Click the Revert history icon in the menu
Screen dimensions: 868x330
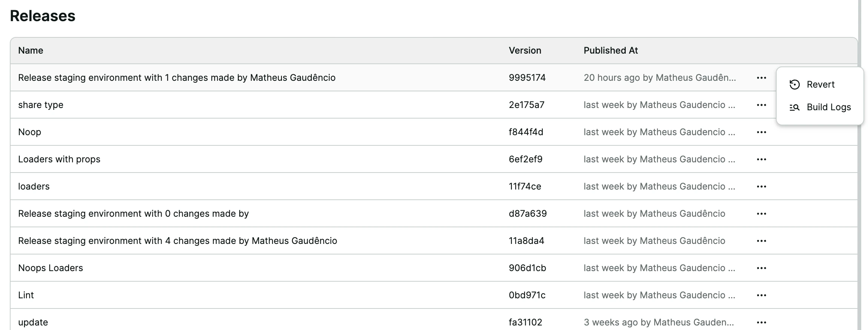pyautogui.click(x=794, y=84)
